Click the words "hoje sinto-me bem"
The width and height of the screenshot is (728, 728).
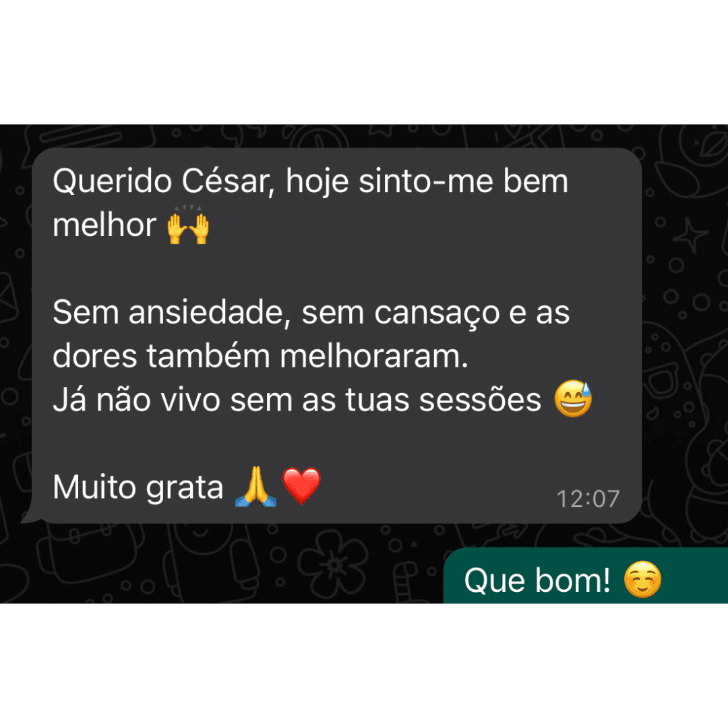pos(427,181)
